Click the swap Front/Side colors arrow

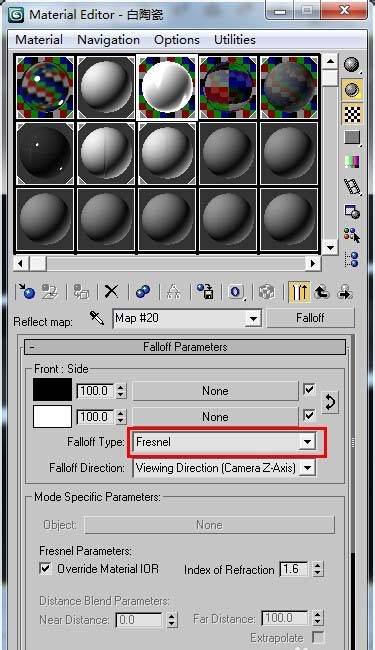(330, 403)
